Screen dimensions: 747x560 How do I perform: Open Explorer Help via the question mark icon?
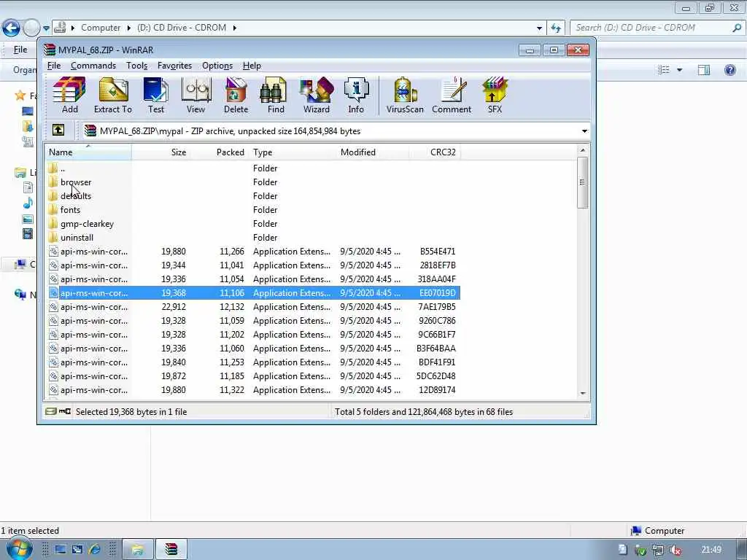coord(729,70)
